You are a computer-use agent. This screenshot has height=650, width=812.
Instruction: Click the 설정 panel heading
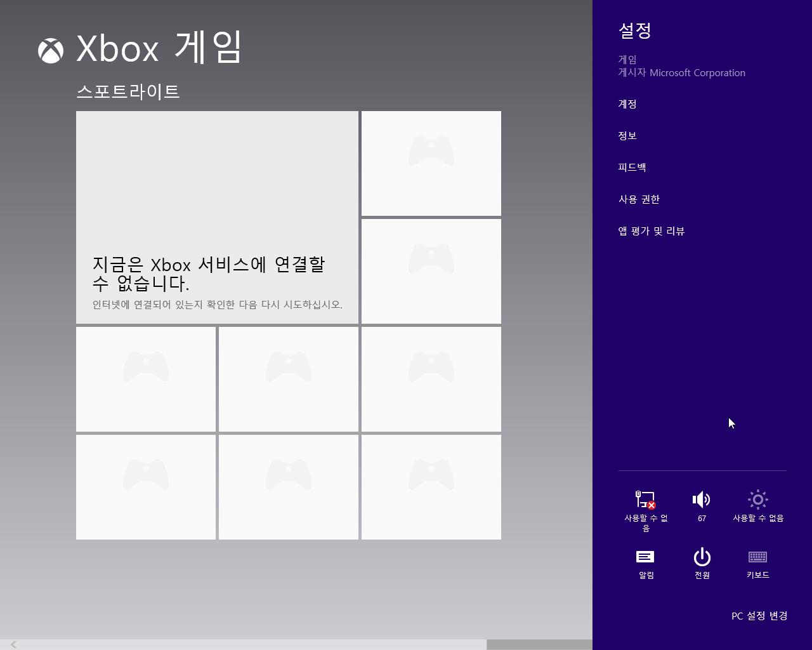click(x=635, y=30)
